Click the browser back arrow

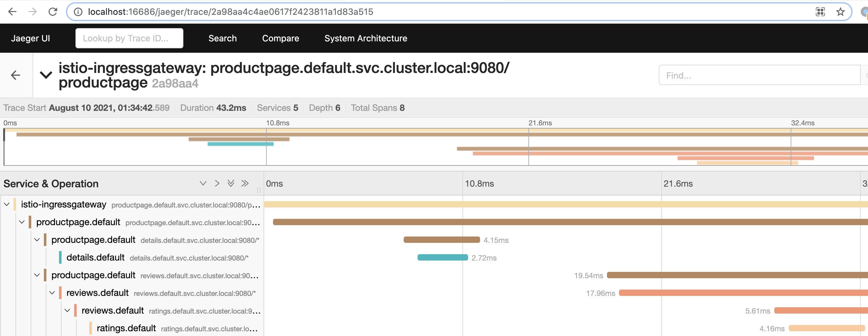point(12,12)
